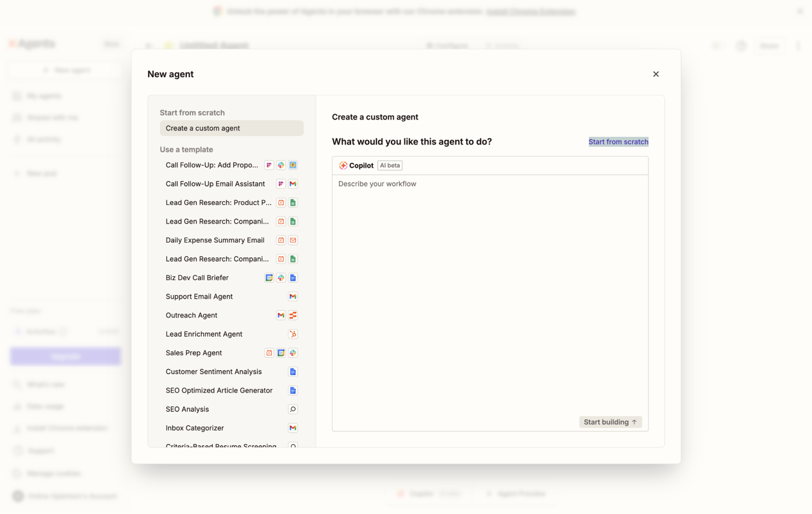The height and width of the screenshot is (514, 812).
Task: Click the Google Docs icon beside Customer Sentiment Analysis
Action: pos(293,372)
